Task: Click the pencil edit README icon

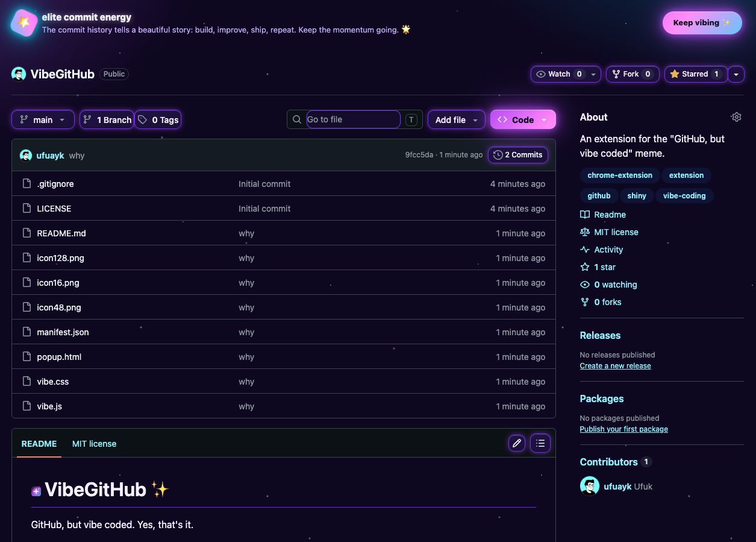Action: pos(516,444)
